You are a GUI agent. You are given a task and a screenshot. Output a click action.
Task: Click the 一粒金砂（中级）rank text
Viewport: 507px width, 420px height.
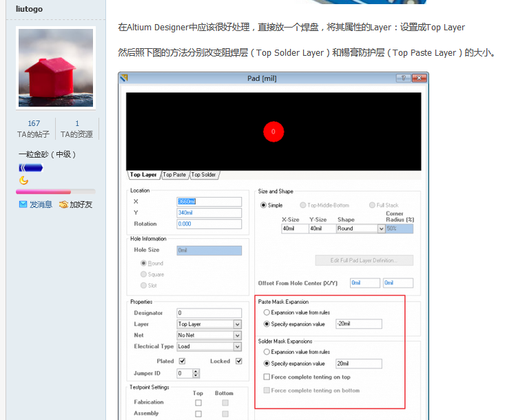click(48, 154)
